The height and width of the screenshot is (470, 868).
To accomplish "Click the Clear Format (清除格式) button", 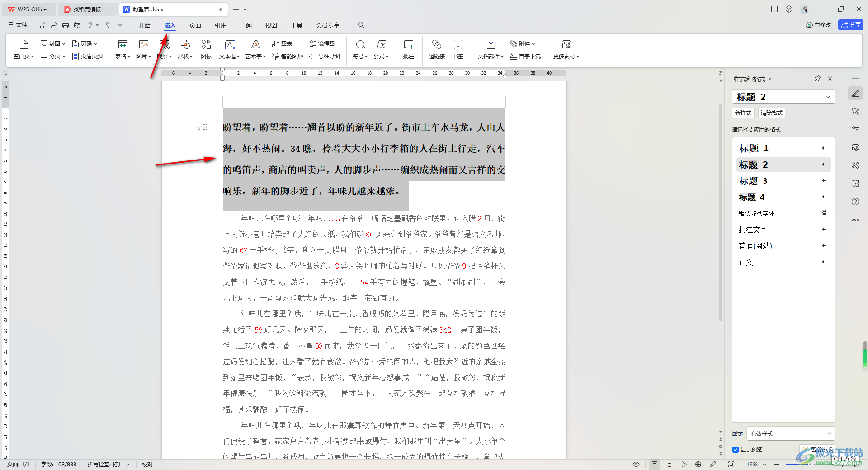I will point(772,113).
